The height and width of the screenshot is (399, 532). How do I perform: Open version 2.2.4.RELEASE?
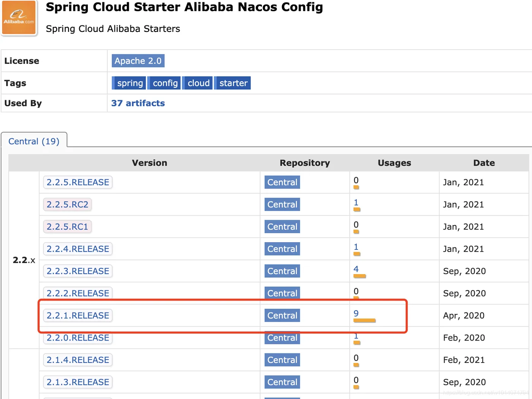[x=78, y=249]
